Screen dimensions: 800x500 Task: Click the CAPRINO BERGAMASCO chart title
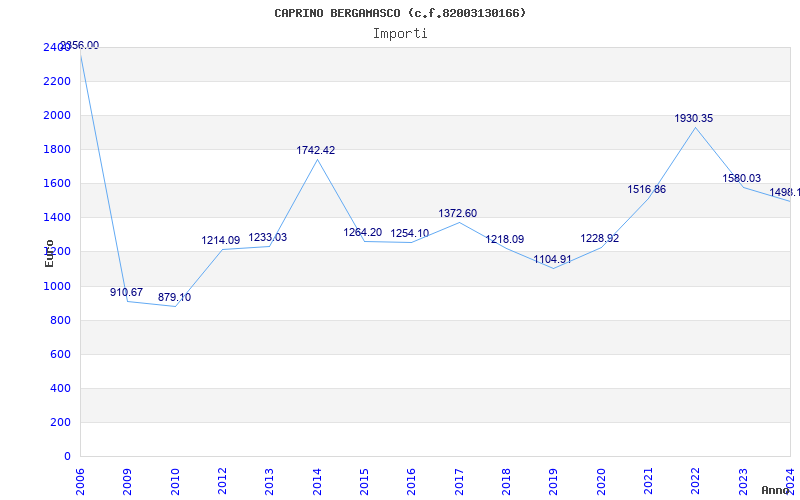[x=400, y=13]
